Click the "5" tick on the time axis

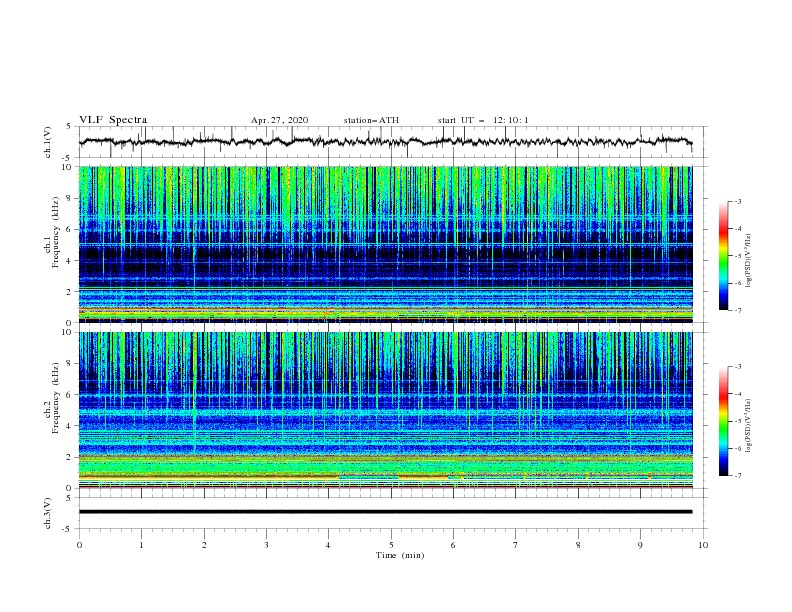point(391,545)
